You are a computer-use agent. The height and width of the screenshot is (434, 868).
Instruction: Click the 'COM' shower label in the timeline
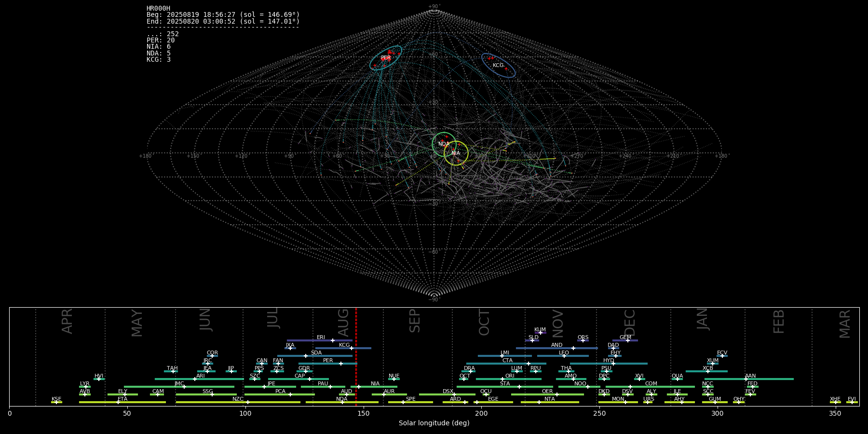[x=651, y=384]
